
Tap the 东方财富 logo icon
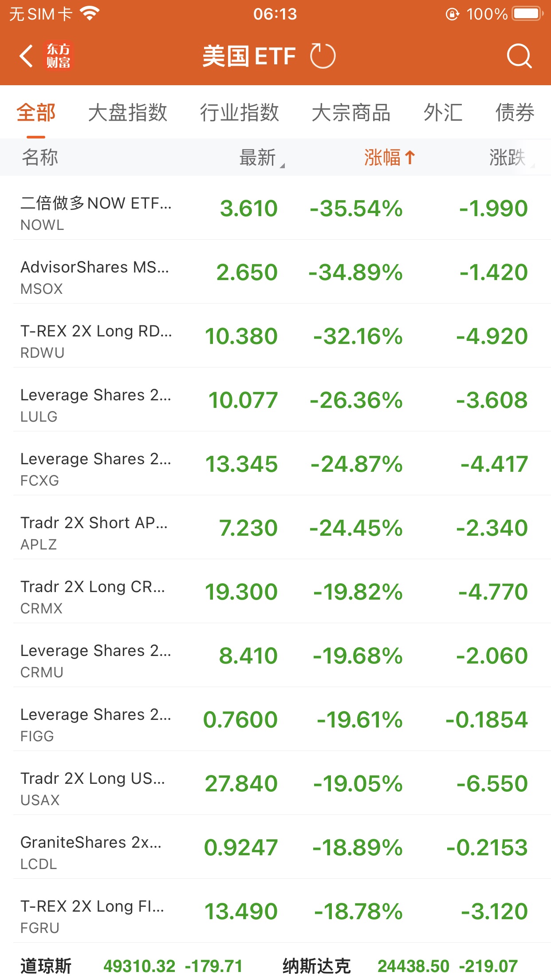coord(58,56)
